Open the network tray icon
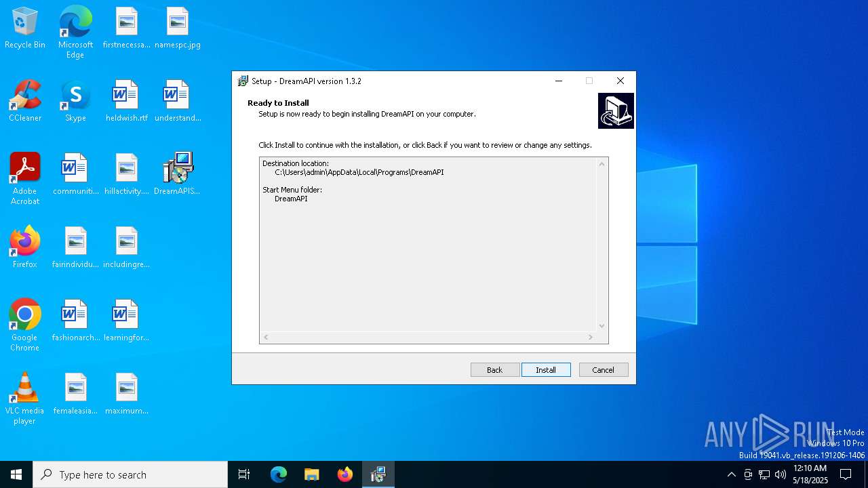This screenshot has width=868, height=488. (x=764, y=474)
